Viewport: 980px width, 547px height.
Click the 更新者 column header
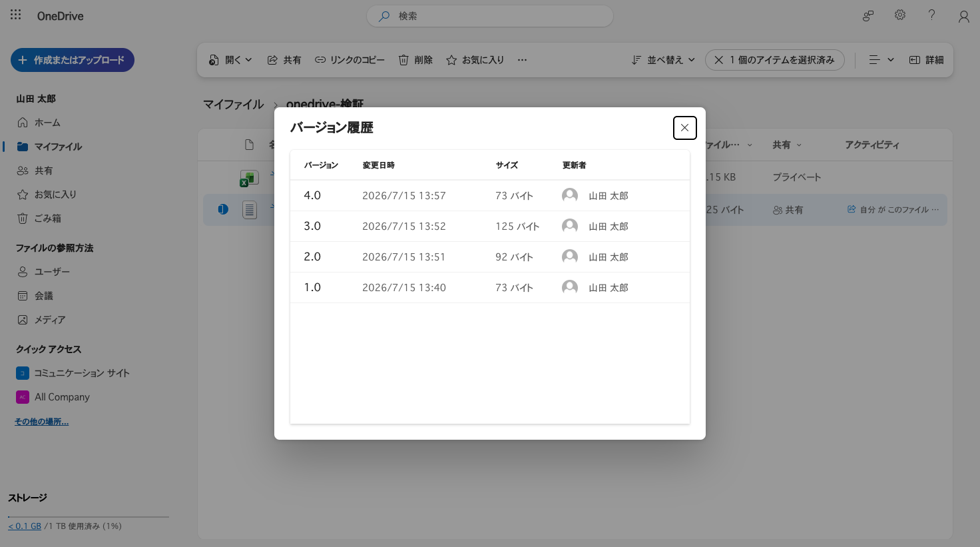[574, 165]
